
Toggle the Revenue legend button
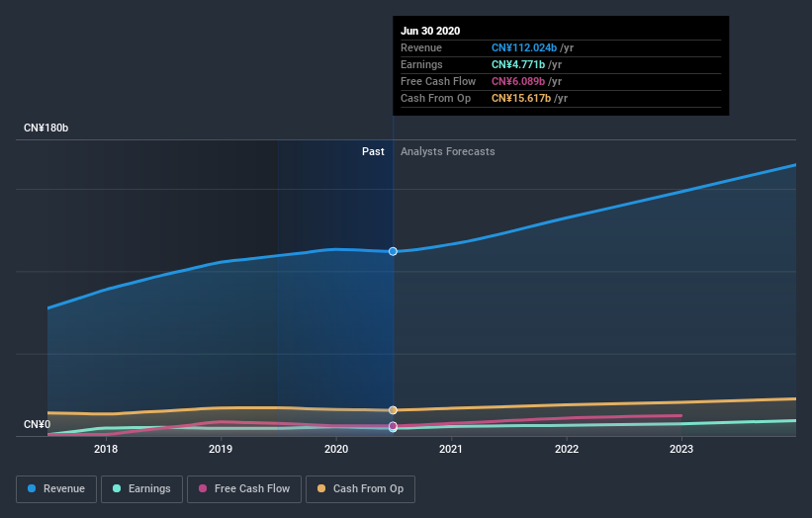[56, 489]
